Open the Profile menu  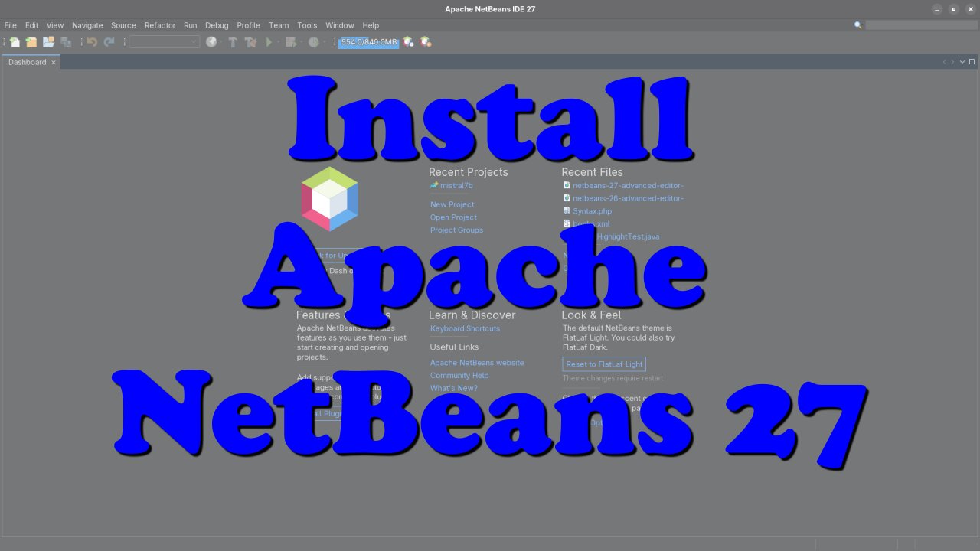[249, 25]
